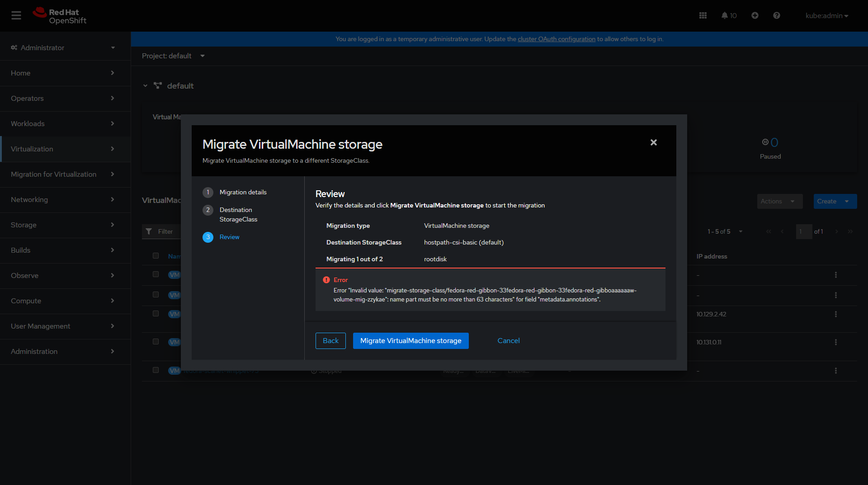This screenshot has width=868, height=485.
Task: Open the cluster OAuth configuration link
Action: point(557,39)
